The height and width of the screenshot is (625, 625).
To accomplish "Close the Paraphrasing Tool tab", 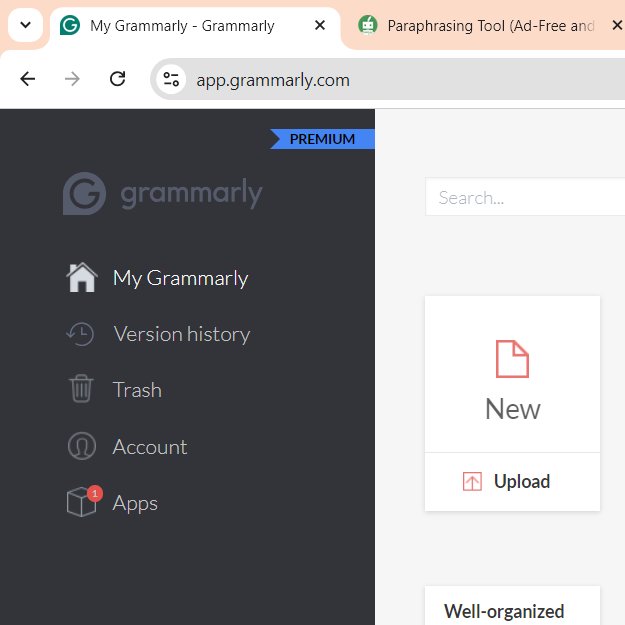I will click(617, 26).
